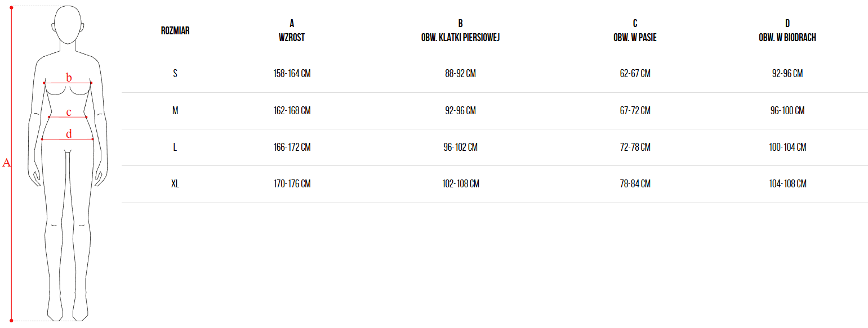Image resolution: width=868 pixels, height=328 pixels.
Task: Click the 62-67 CM waist value
Action: [x=635, y=74]
